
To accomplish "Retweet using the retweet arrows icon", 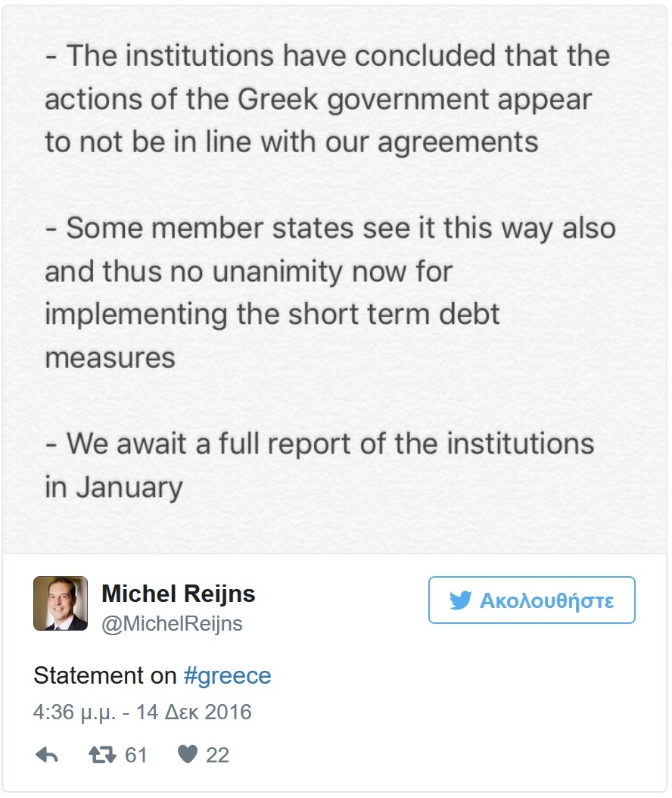I will 102,755.
